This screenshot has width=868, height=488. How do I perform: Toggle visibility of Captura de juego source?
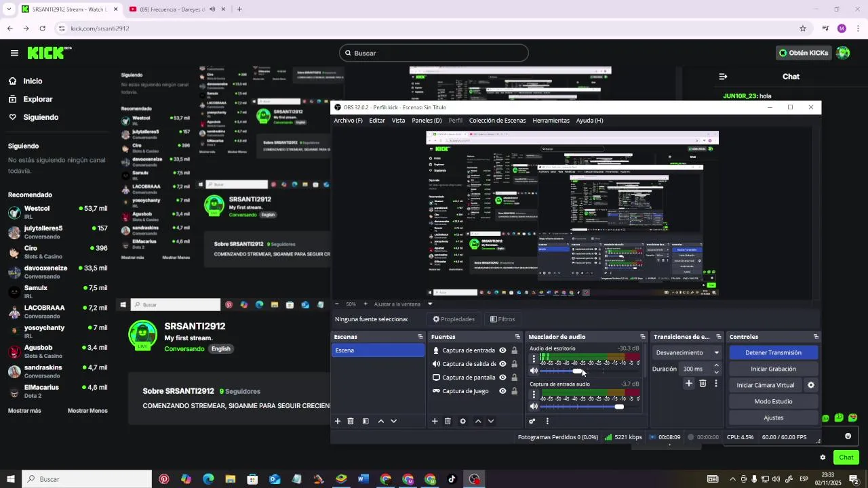(x=502, y=391)
